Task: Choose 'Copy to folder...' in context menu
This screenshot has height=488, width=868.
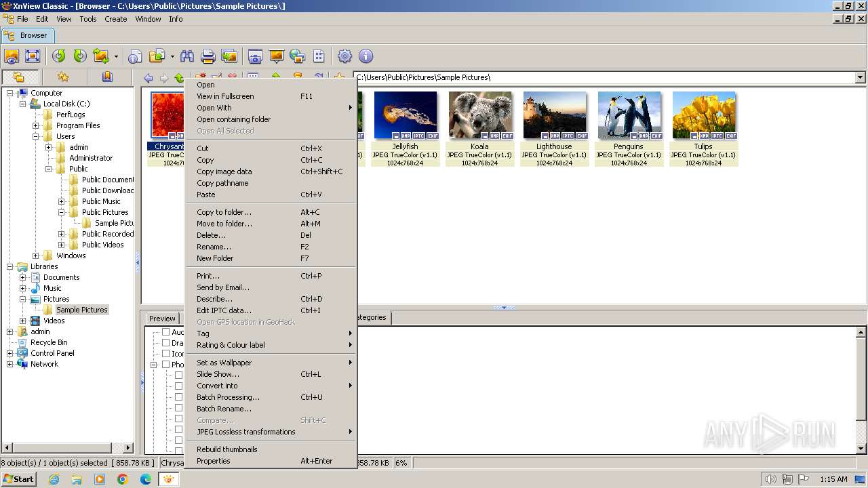Action: coord(271,212)
